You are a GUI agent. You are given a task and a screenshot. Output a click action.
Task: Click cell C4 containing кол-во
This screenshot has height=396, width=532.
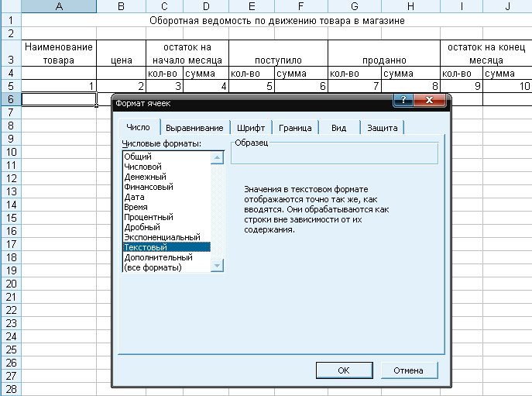[x=164, y=73]
